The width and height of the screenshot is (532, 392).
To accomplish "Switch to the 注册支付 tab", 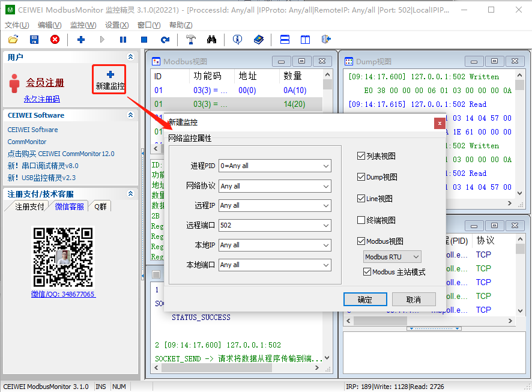I will click(29, 207).
